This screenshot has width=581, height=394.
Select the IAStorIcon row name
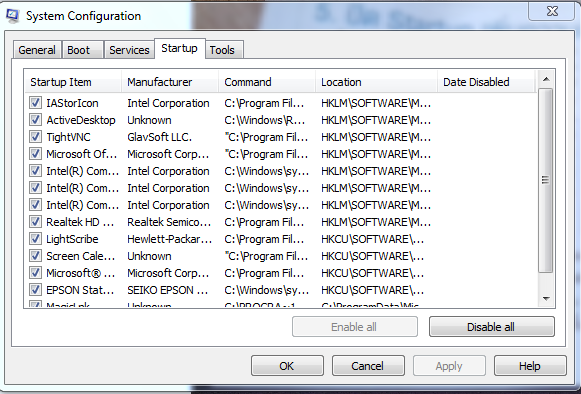[x=72, y=103]
